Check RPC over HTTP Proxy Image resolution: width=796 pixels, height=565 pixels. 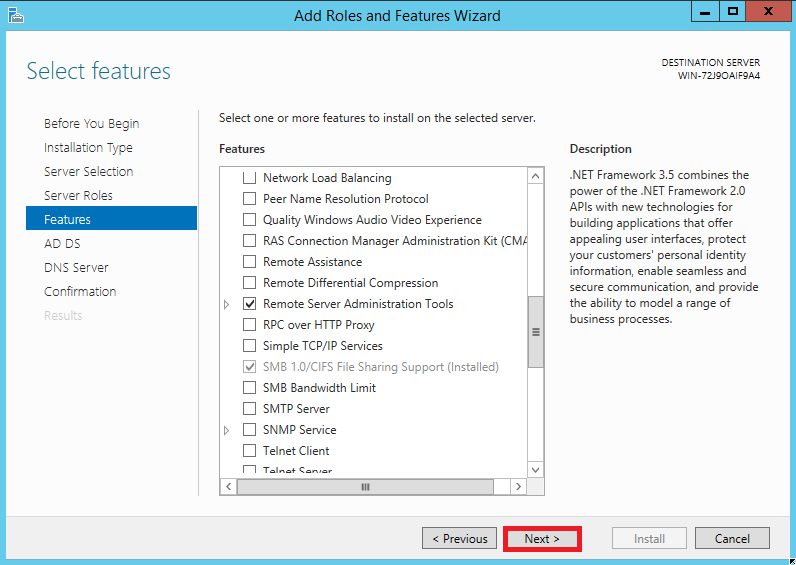[x=249, y=324]
